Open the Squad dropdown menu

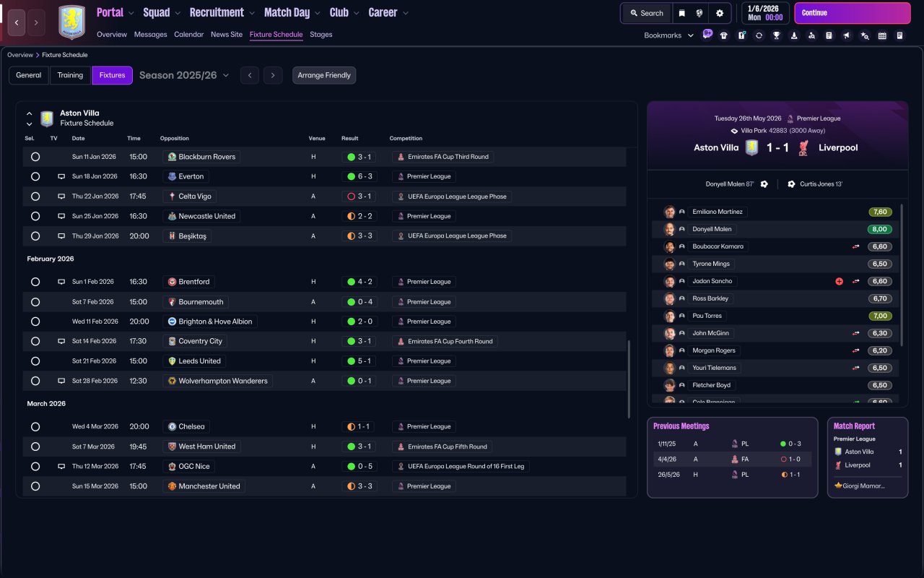pos(162,12)
